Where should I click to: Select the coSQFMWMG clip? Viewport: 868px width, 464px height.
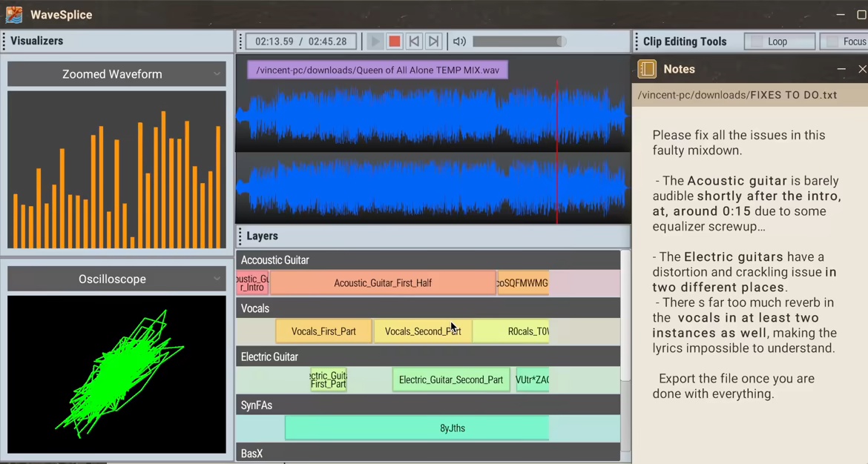[x=523, y=282]
